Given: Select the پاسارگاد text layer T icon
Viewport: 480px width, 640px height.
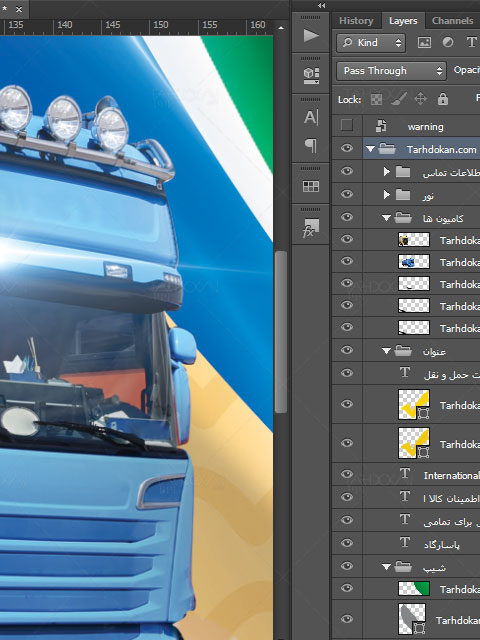Looking at the screenshot, I should [x=405, y=542].
